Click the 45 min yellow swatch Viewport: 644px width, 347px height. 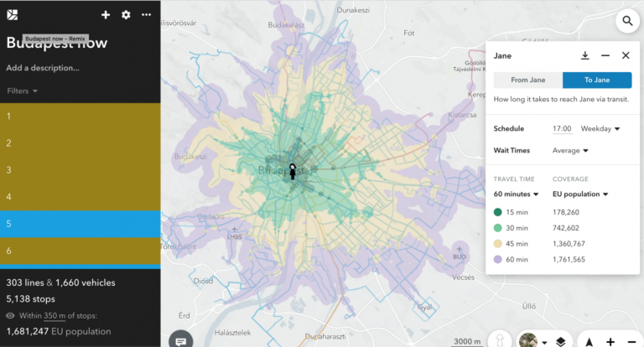[x=498, y=244]
